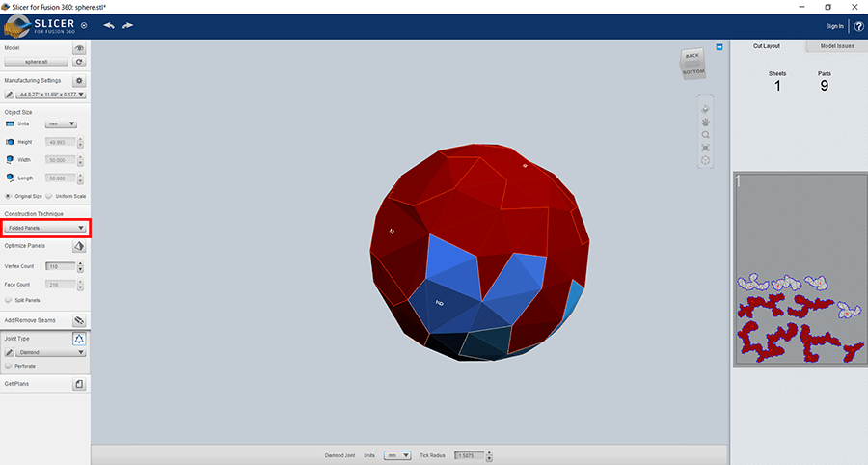This screenshot has width=868, height=465.
Task: Click the Slicer for Fusion 360 logo
Action: (x=39, y=25)
